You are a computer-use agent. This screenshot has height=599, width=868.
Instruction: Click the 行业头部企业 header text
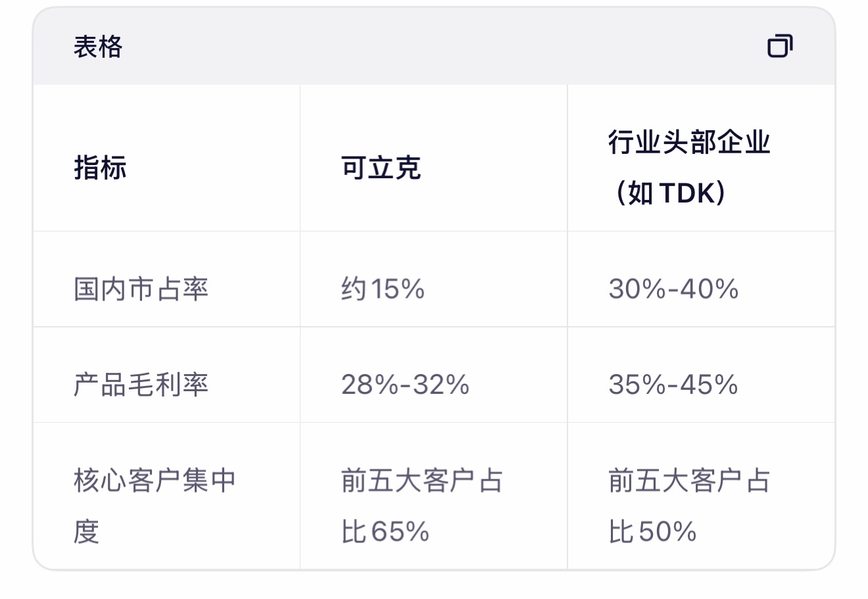coord(688,142)
